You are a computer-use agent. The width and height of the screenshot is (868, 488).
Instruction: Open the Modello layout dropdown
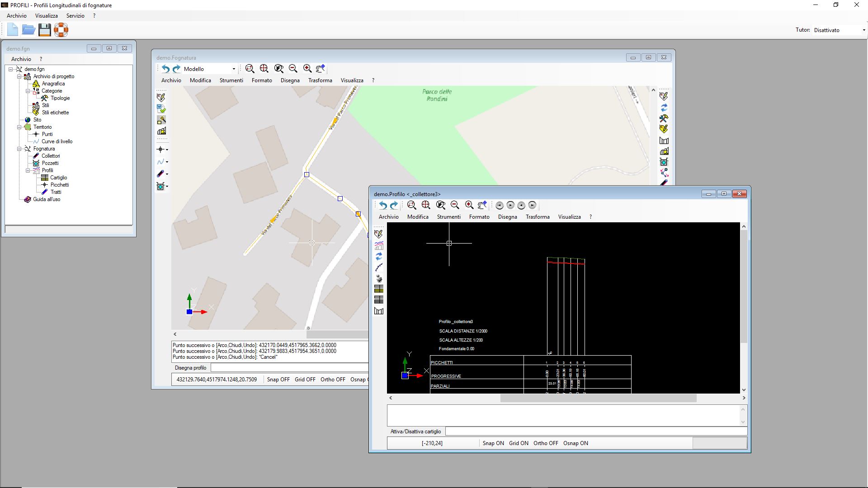point(210,69)
